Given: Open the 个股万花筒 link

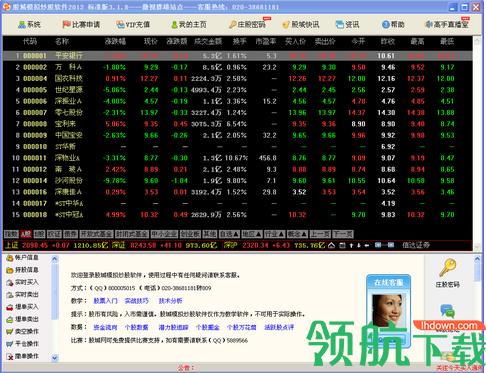Looking at the screenshot, I should pos(241,327).
